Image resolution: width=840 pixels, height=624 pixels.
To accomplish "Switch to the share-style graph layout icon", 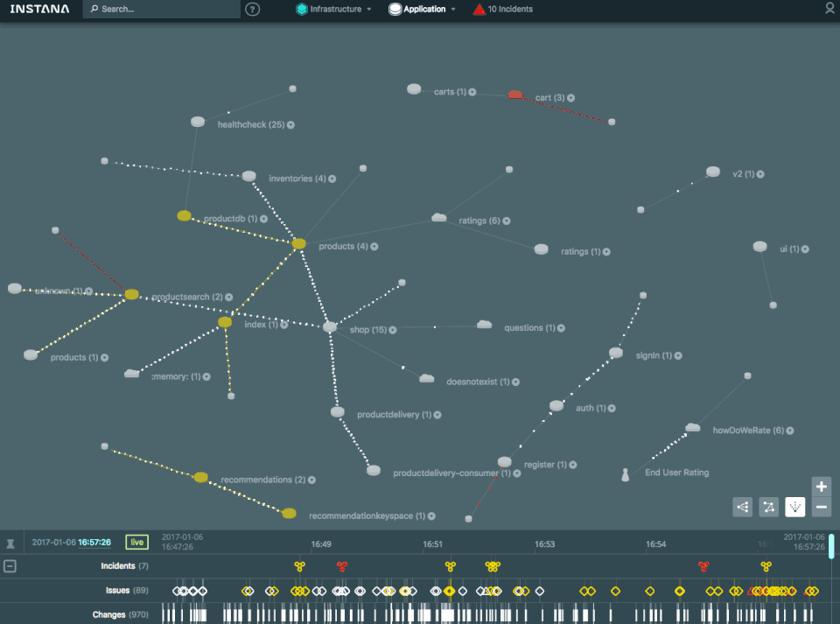I will tap(743, 507).
